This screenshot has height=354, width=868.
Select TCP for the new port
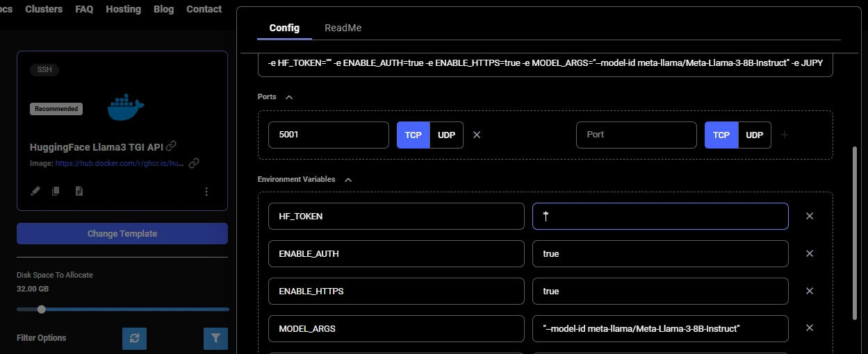[x=721, y=135]
